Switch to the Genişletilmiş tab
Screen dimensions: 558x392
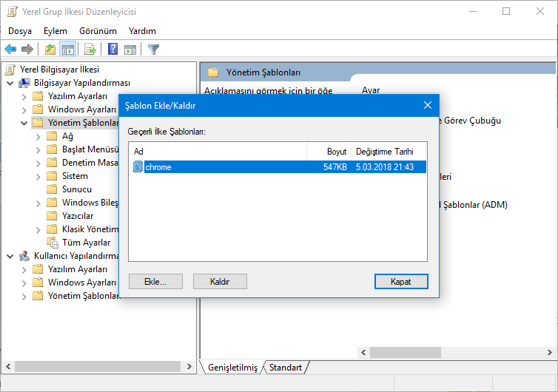pyautogui.click(x=232, y=367)
